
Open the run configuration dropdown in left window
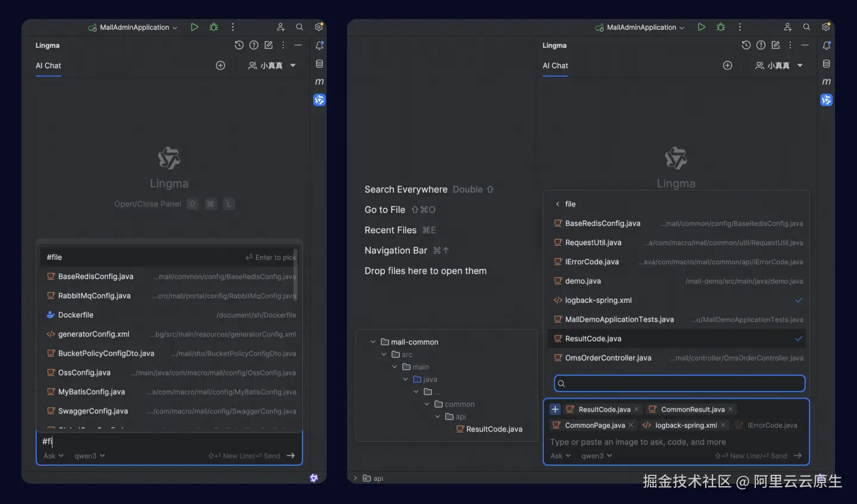(133, 27)
